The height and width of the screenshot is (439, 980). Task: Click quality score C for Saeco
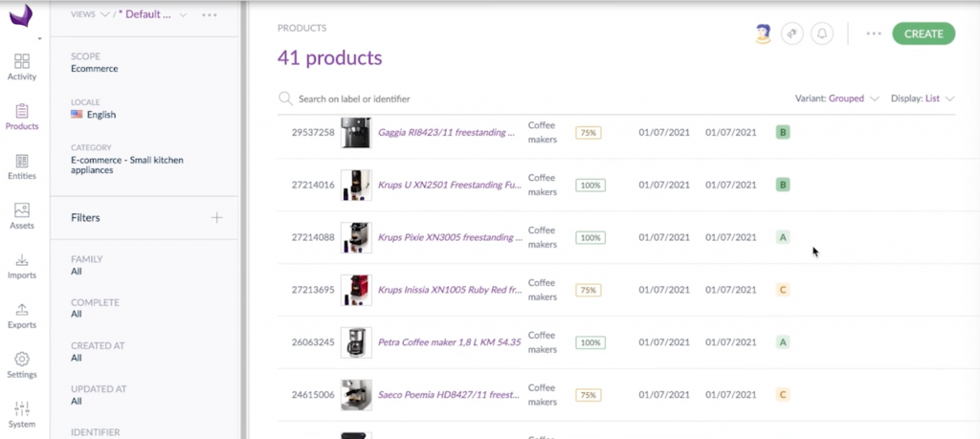[783, 395]
